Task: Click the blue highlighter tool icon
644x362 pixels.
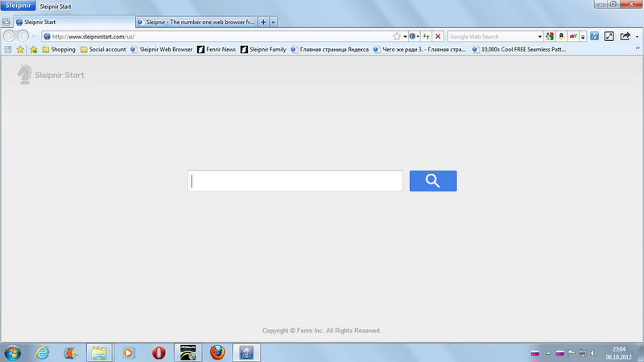Action: (594, 36)
